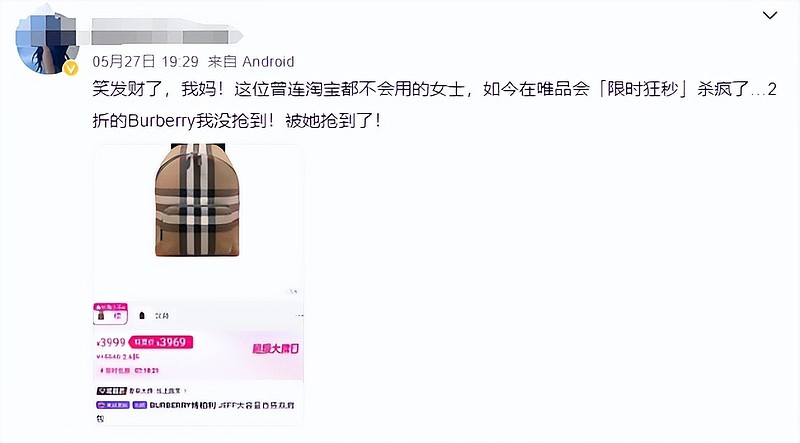800x443 pixels.
Task: Click the purple tag before product title
Action: [x=112, y=405]
